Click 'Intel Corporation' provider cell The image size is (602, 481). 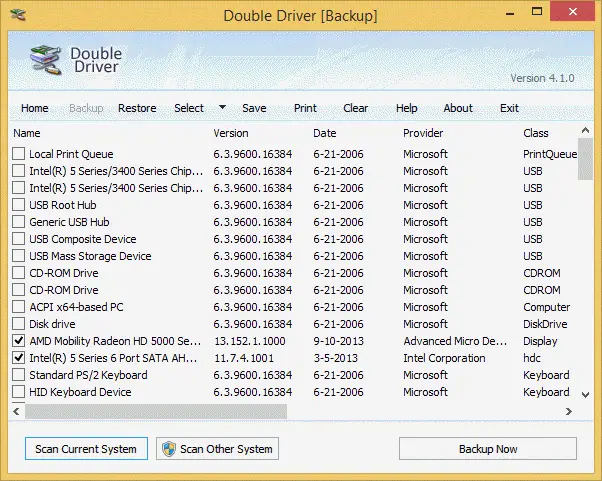[444, 358]
